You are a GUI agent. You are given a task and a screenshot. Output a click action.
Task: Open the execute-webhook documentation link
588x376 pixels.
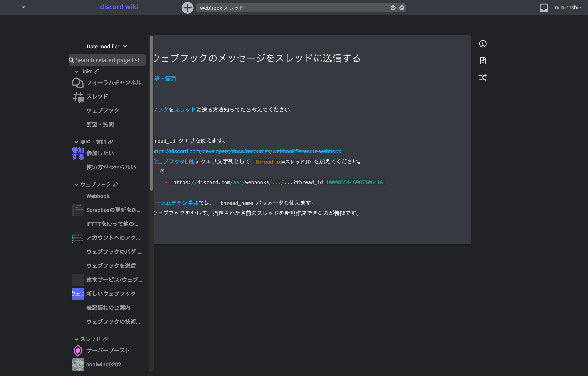pyautogui.click(x=247, y=151)
